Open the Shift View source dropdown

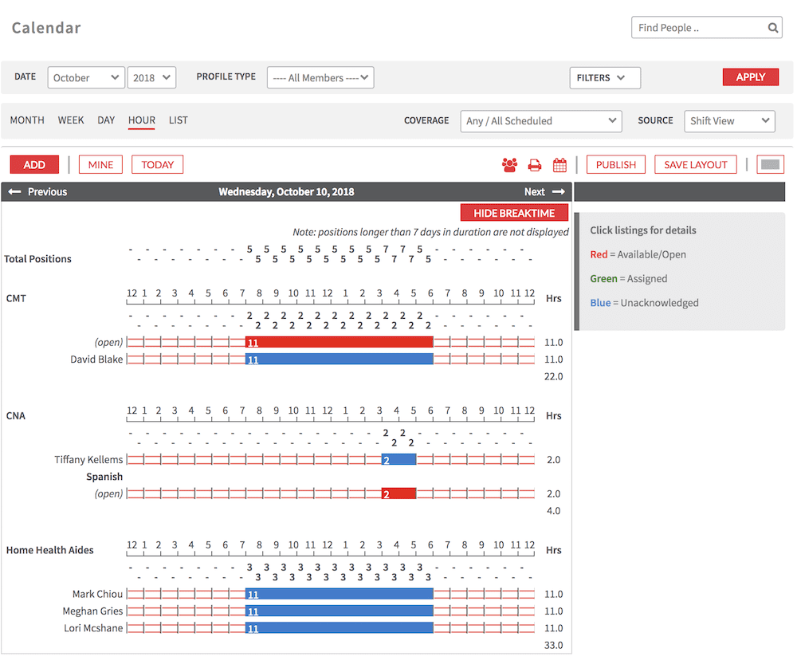pyautogui.click(x=730, y=121)
